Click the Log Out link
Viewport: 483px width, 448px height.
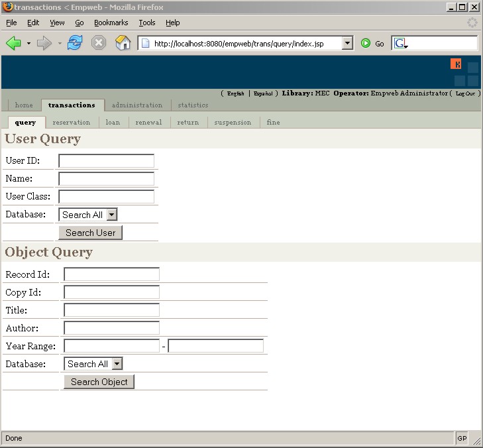pos(465,93)
